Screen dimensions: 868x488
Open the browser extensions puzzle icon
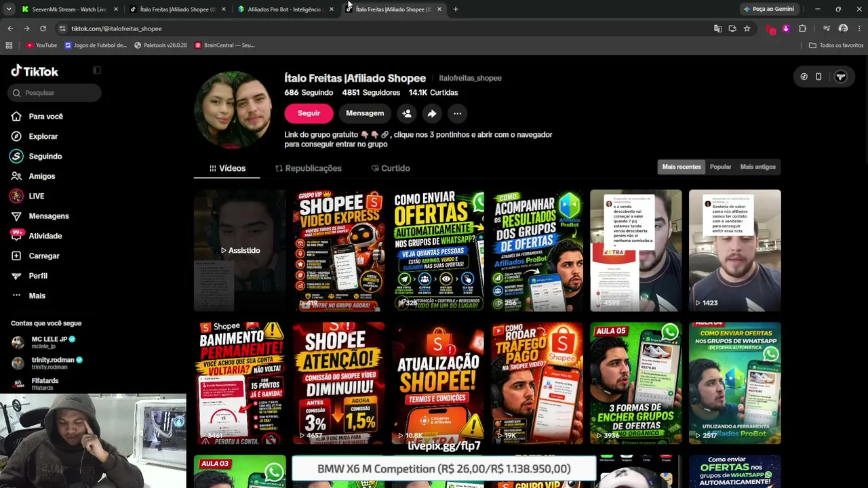pos(802,28)
